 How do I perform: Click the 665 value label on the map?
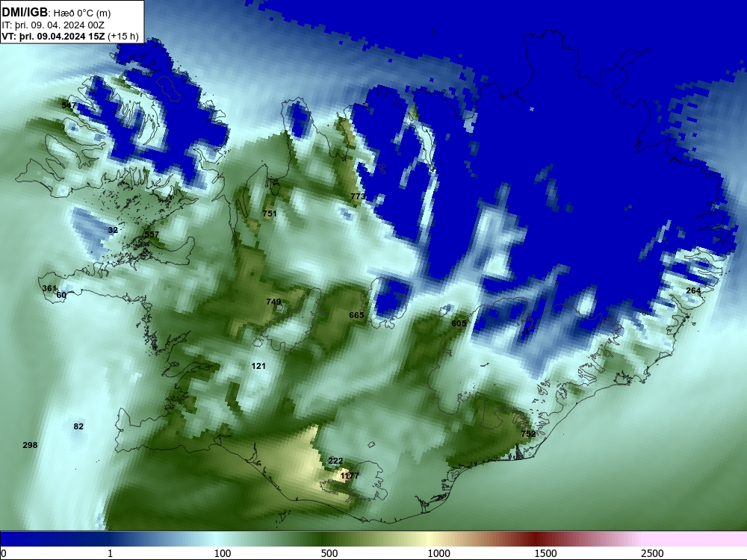click(356, 315)
